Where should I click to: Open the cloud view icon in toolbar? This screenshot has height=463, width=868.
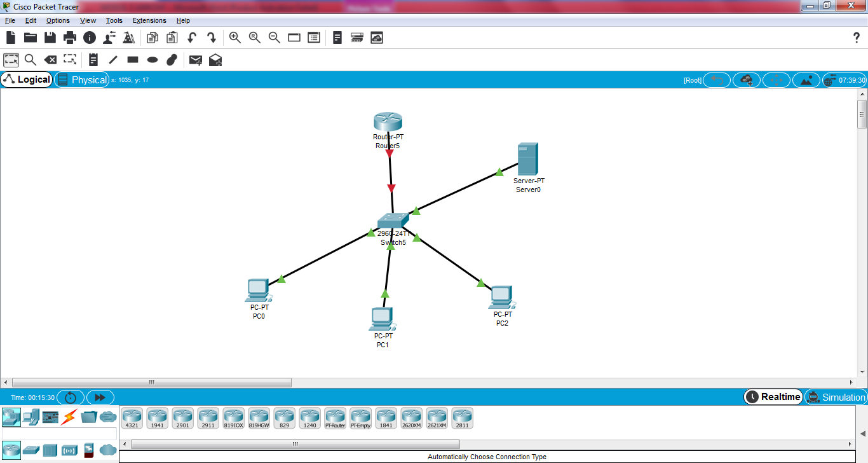[377, 38]
